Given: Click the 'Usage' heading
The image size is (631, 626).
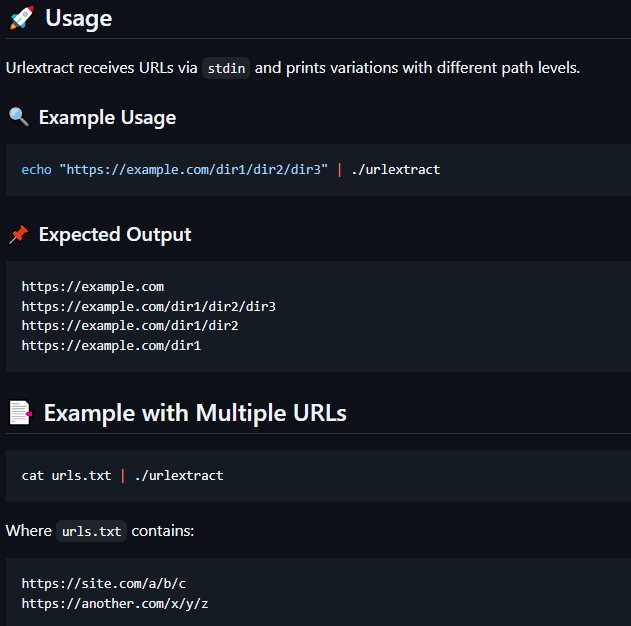Looking at the screenshot, I should [79, 19].
